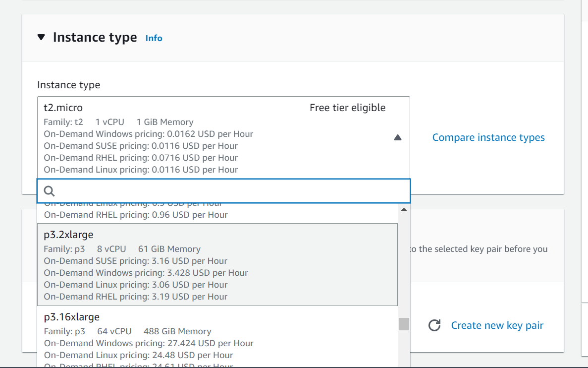Click SUSE pricing 0.0116 USD line

click(x=141, y=146)
